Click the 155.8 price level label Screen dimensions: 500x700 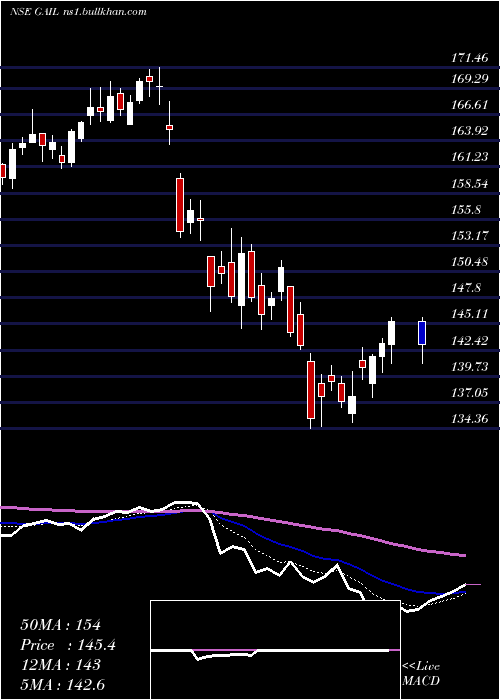coord(466,209)
